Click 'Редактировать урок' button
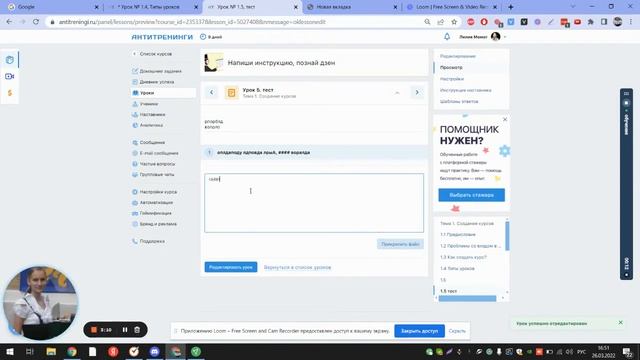The height and width of the screenshot is (360, 640). click(x=231, y=267)
